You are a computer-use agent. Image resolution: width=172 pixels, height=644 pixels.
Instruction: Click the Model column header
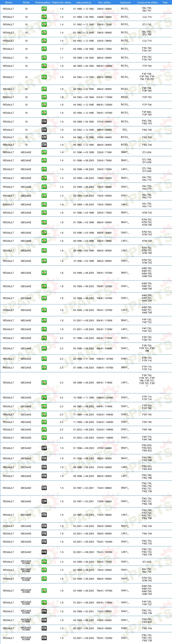(26, 2)
